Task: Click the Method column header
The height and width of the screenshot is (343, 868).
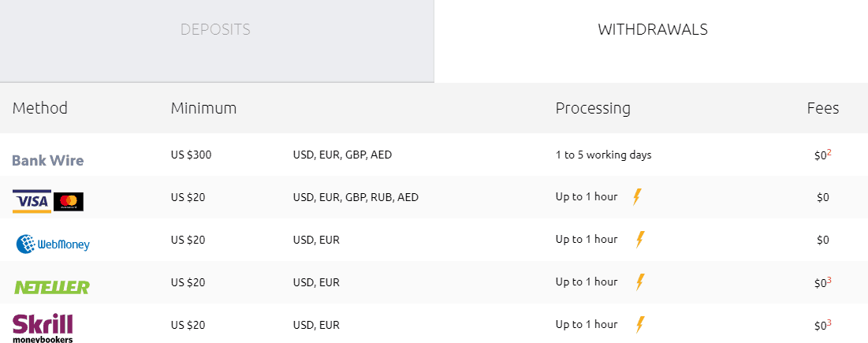Action: [40, 108]
